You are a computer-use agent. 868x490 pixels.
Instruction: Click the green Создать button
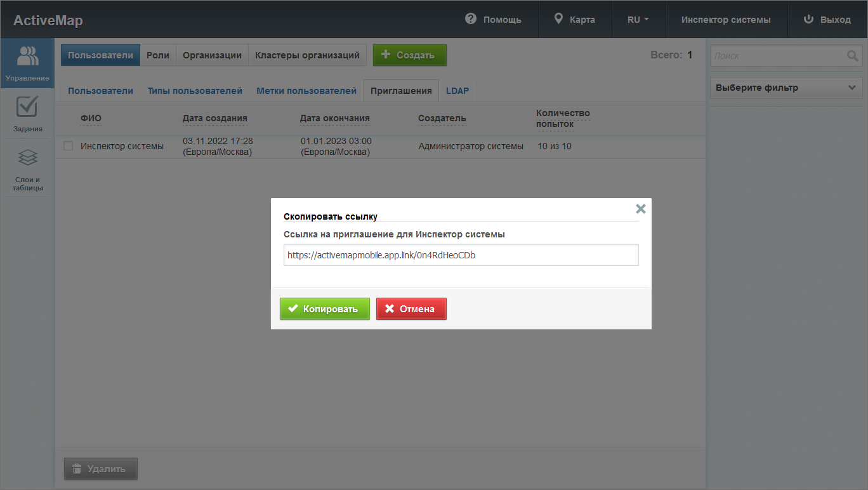coord(409,55)
